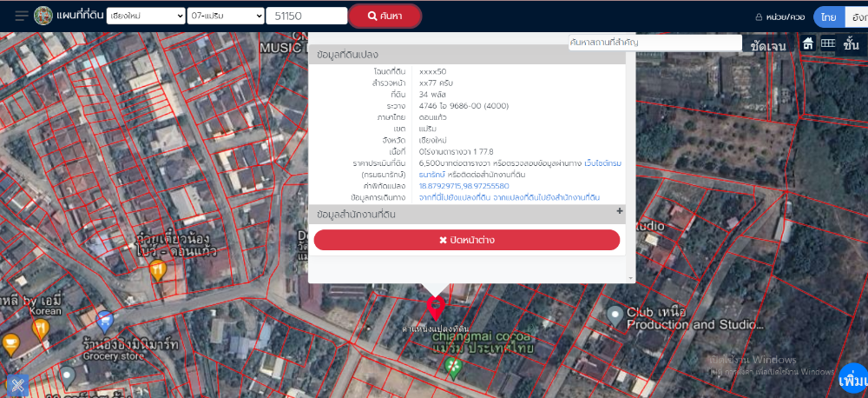This screenshot has width=868, height=398.
Task: Open the จากที่นี่ไปยังแปลงที่ดิน directions link
Action: 455,197
